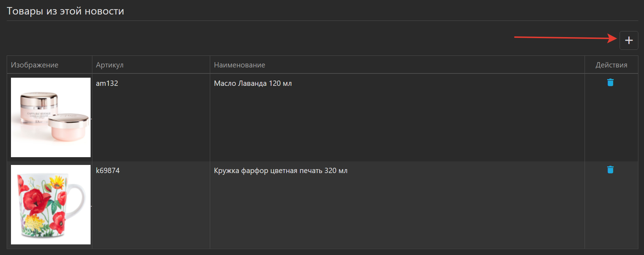644x255 pixels.
Task: Click the red arrow pointing at plus
Action: [x=565, y=37]
